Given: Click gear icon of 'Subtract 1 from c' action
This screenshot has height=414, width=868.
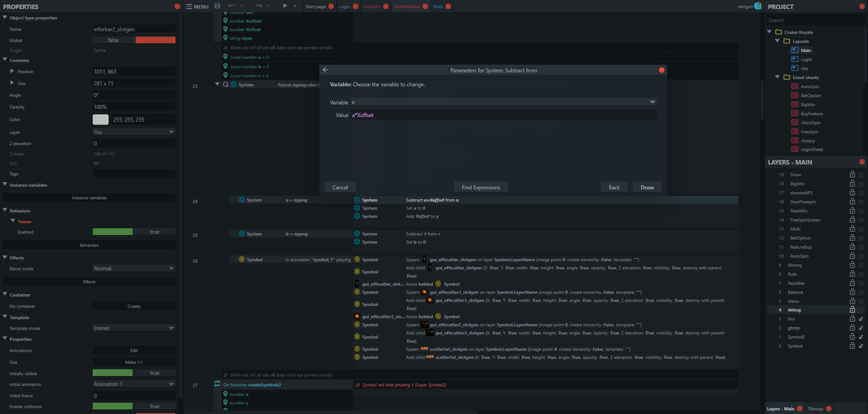Looking at the screenshot, I should pyautogui.click(x=357, y=234).
